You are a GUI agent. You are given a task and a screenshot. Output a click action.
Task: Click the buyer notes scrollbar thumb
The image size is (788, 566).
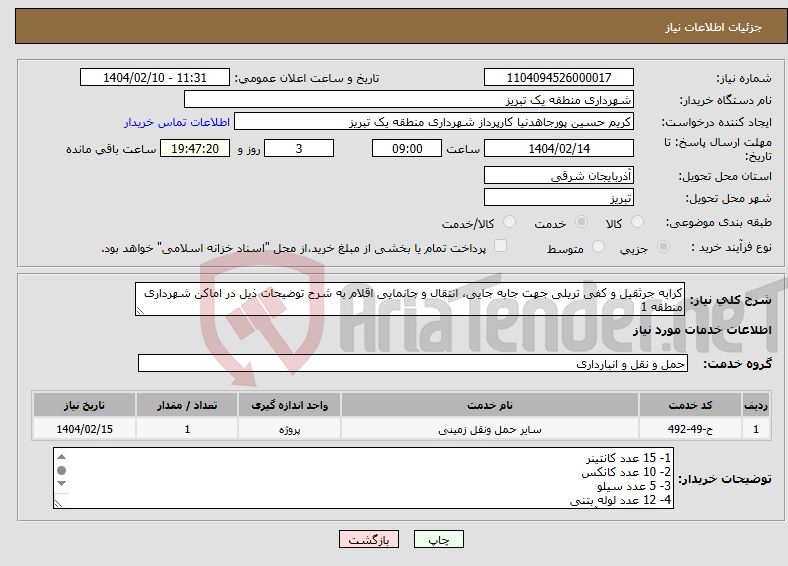click(x=61, y=470)
